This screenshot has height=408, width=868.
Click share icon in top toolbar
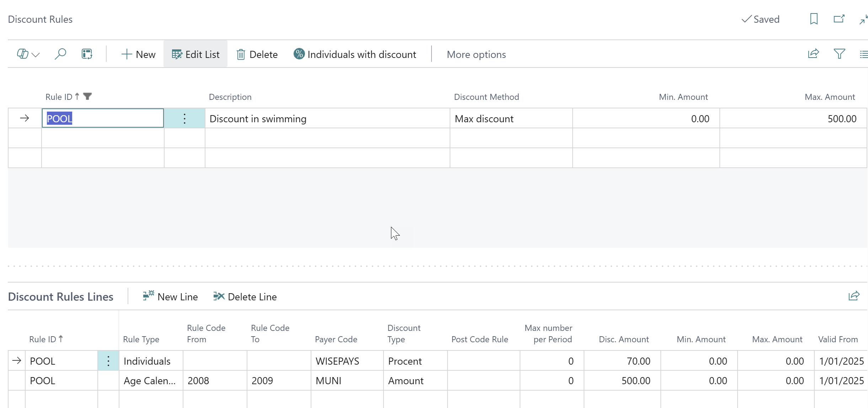(813, 54)
